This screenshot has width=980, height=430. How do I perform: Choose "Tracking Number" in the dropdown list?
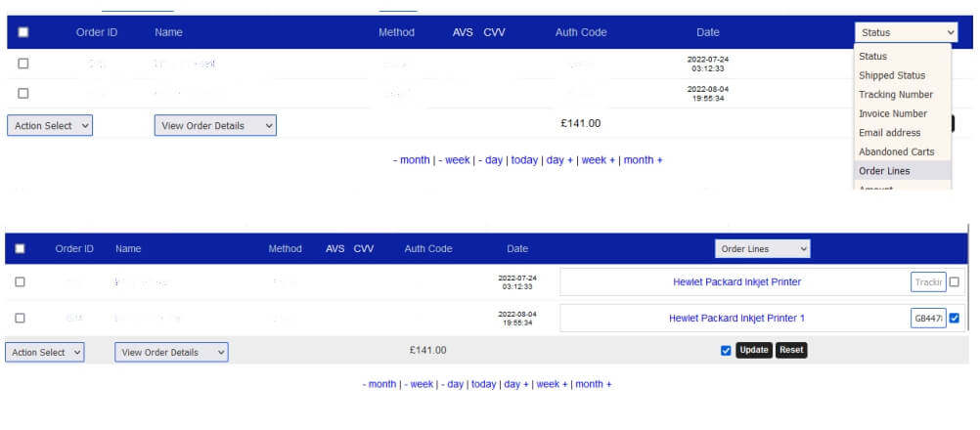[x=895, y=95]
